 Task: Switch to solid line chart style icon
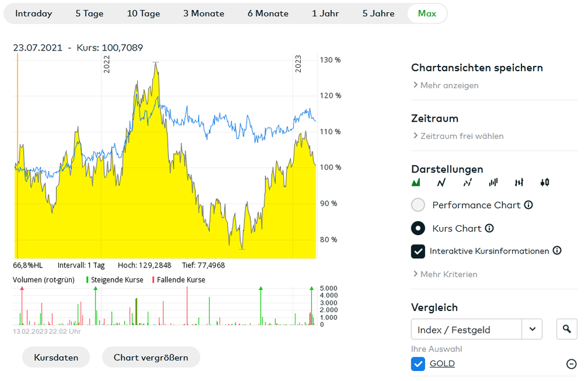[441, 183]
